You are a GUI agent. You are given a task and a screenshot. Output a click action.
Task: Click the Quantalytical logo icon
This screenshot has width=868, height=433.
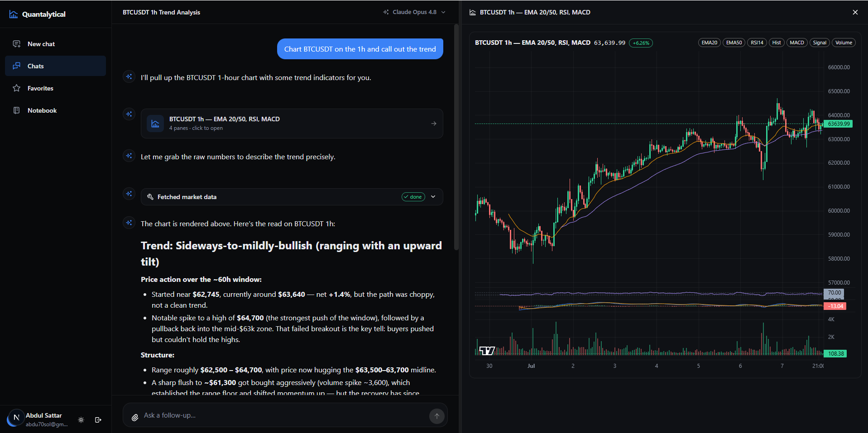pos(14,14)
